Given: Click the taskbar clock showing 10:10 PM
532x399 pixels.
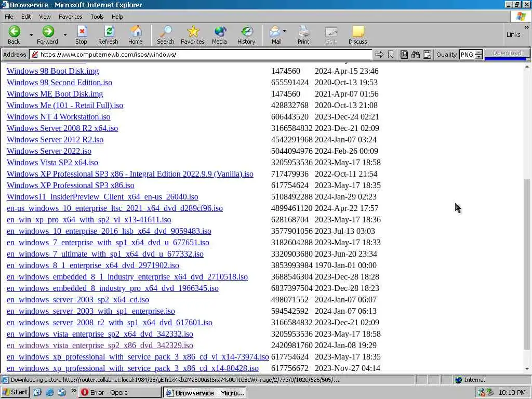Looking at the screenshot, I should 512,393.
